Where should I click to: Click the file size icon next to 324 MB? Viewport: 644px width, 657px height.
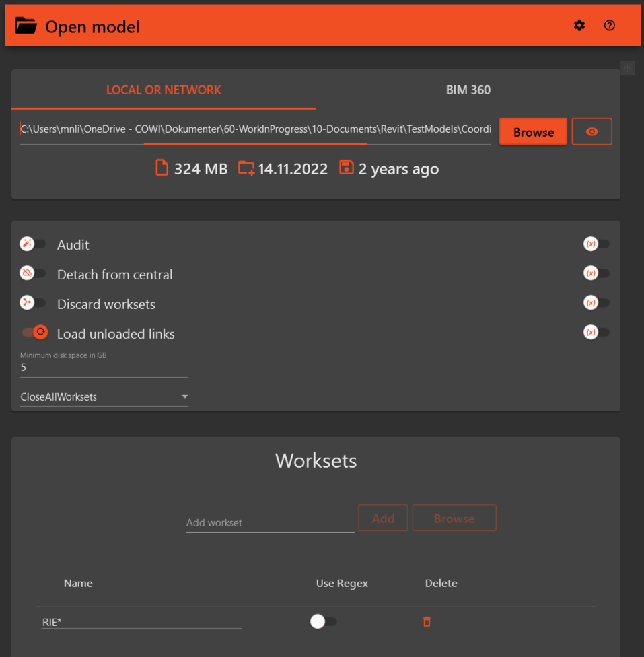[x=162, y=168]
